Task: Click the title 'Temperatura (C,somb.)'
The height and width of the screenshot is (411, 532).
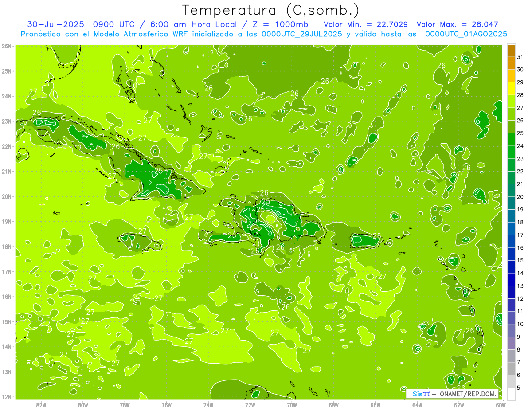Action: pos(270,10)
